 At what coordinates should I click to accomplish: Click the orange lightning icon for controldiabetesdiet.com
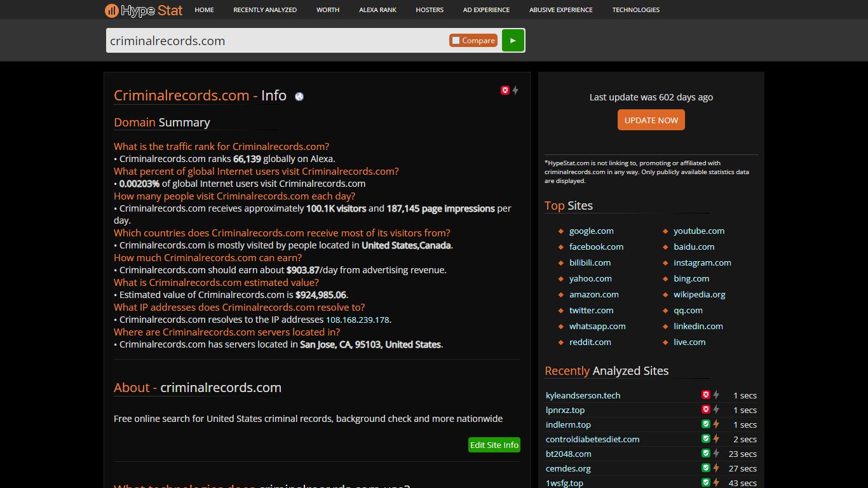pos(716,438)
